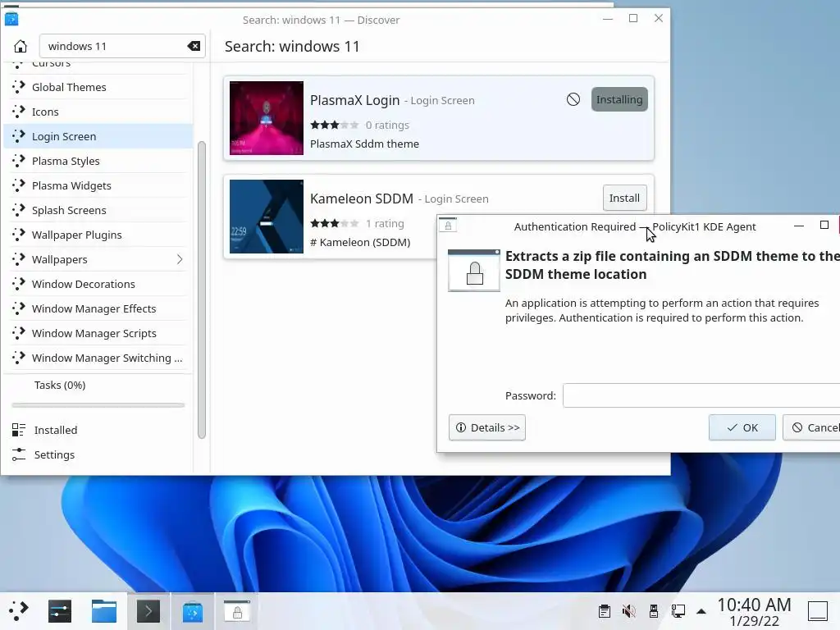Switch to PolicyKit agent taskbar entry

(237, 610)
